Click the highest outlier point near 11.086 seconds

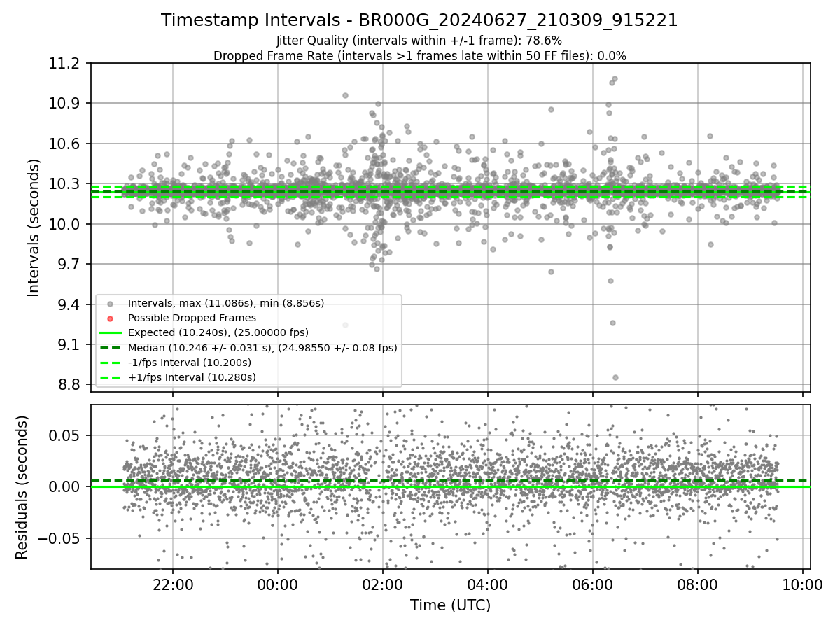pyautogui.click(x=615, y=79)
